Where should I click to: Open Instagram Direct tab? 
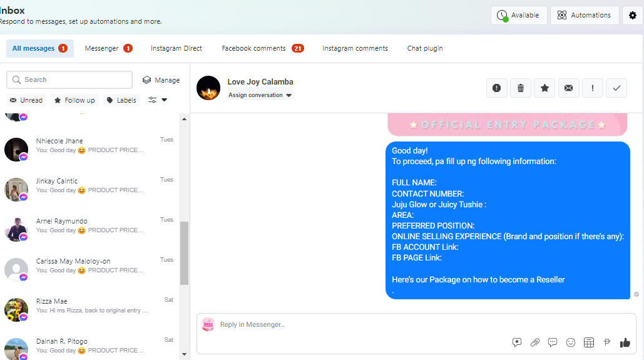tap(176, 48)
